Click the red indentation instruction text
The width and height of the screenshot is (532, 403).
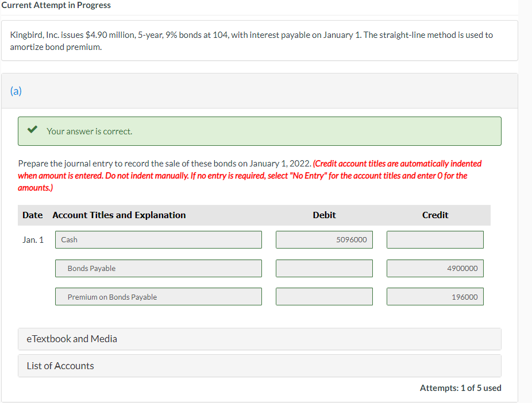[250, 176]
